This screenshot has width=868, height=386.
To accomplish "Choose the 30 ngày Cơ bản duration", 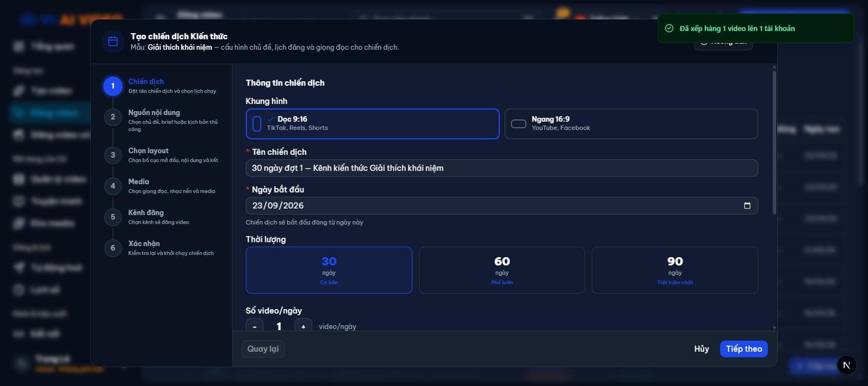I will (329, 270).
